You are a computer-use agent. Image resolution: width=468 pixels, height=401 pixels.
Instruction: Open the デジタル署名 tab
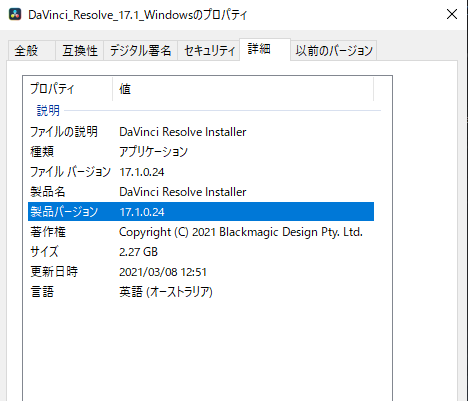(140, 51)
